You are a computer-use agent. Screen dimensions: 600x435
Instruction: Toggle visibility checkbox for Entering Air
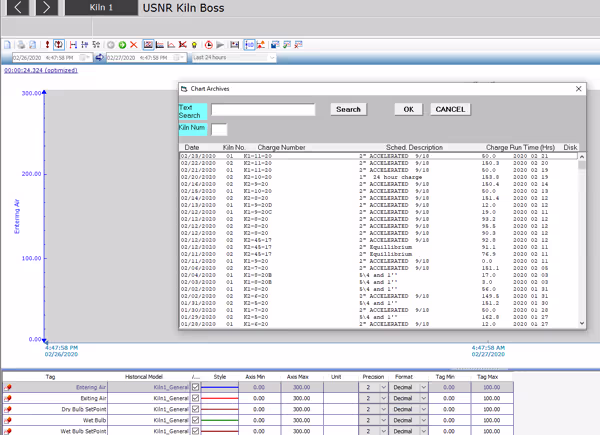196,387
